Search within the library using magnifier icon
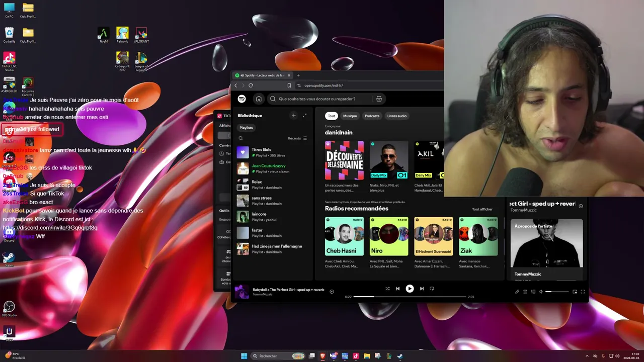 241,138
